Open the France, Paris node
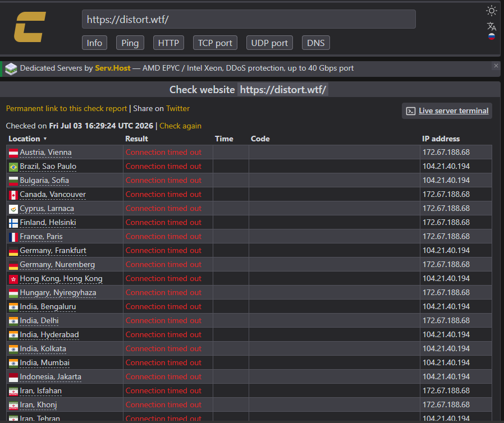The width and height of the screenshot is (504, 423). pos(41,236)
